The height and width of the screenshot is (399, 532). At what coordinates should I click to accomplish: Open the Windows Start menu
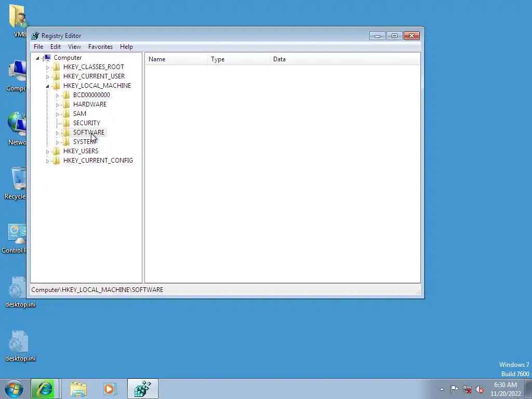(x=14, y=389)
